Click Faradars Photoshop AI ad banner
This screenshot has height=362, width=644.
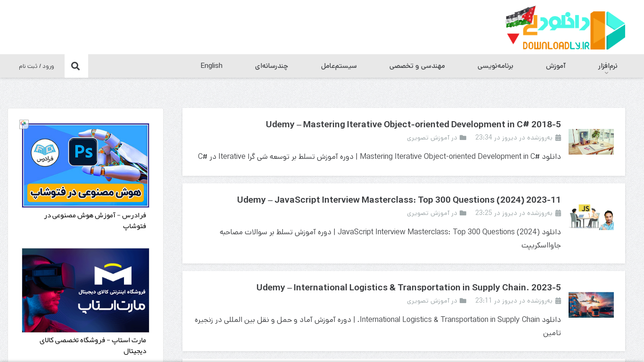click(85, 165)
